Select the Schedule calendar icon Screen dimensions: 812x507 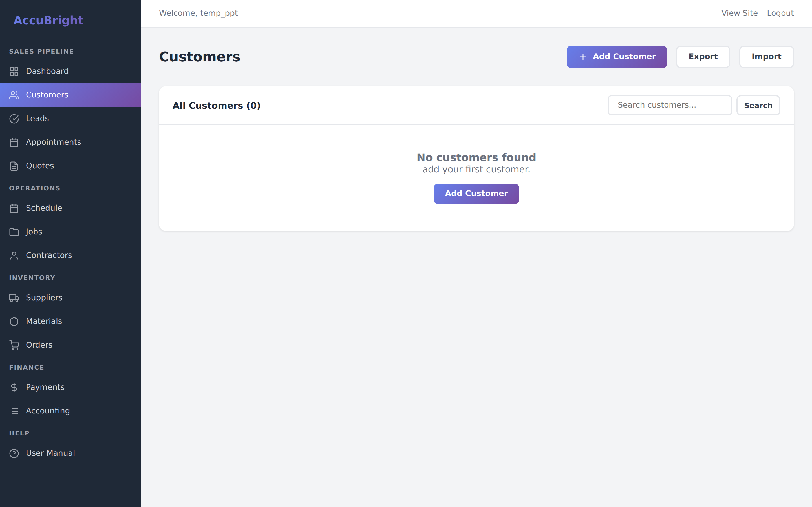pyautogui.click(x=14, y=208)
